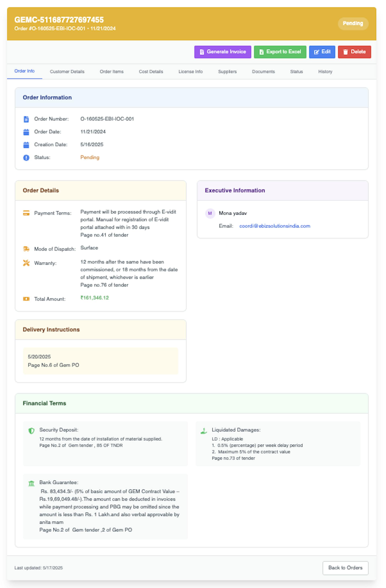The height and width of the screenshot is (588, 386).
Task: Click Export to Excel button
Action: click(x=280, y=52)
